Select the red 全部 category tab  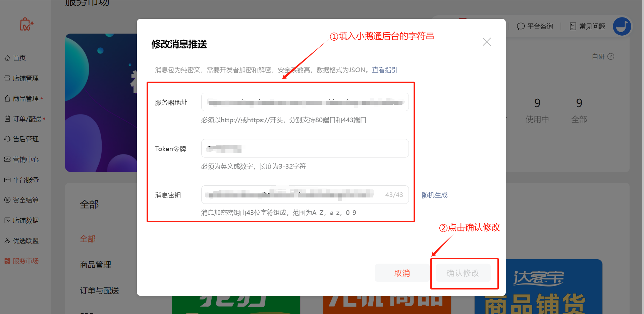click(88, 239)
